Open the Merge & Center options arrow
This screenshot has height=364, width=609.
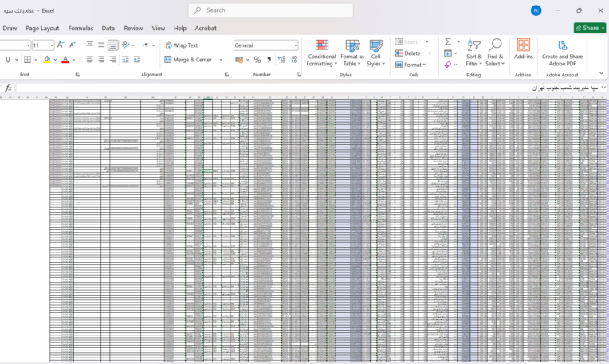point(221,60)
